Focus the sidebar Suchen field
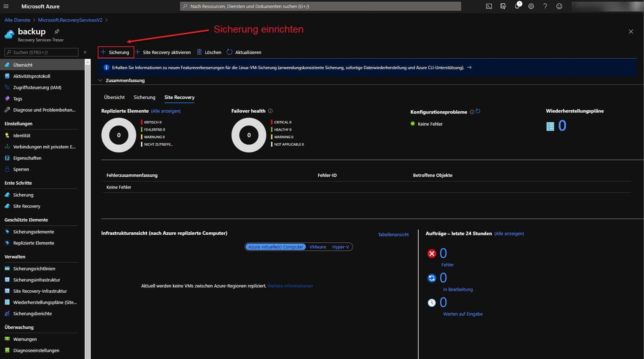 point(41,52)
